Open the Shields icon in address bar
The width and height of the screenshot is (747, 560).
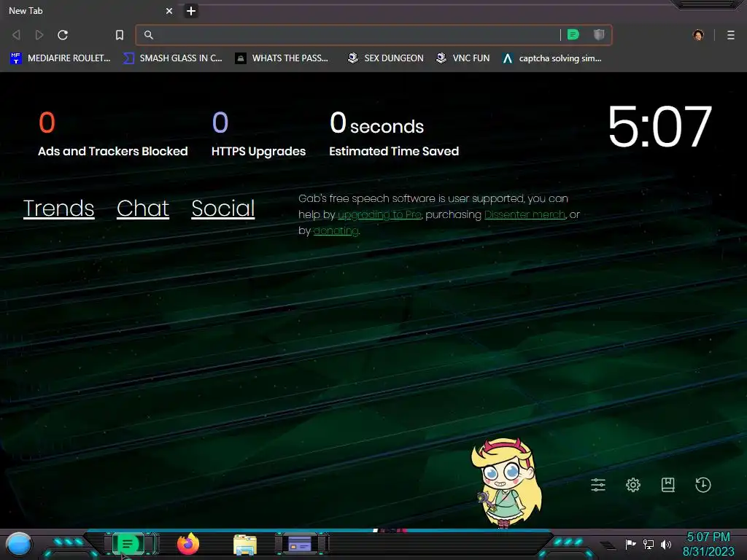(x=599, y=34)
